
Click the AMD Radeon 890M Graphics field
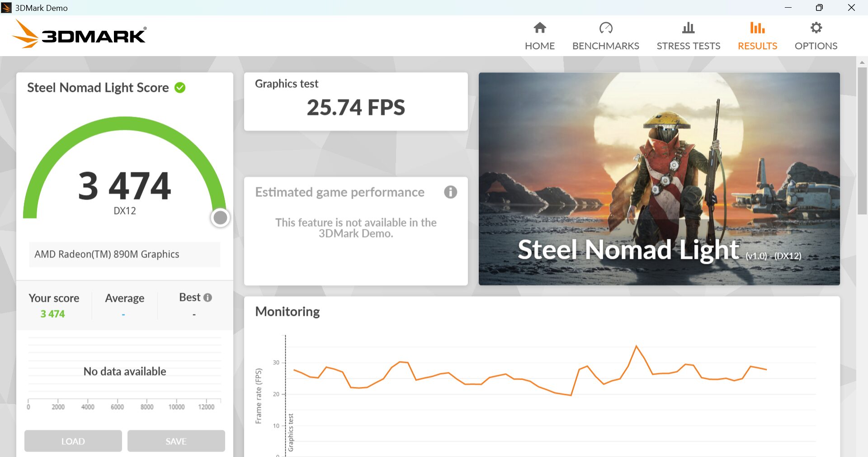125,254
